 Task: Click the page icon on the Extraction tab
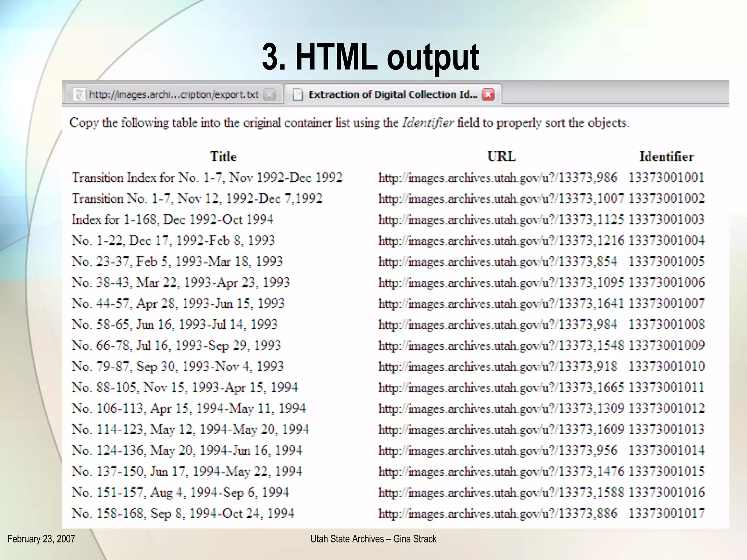[x=298, y=95]
